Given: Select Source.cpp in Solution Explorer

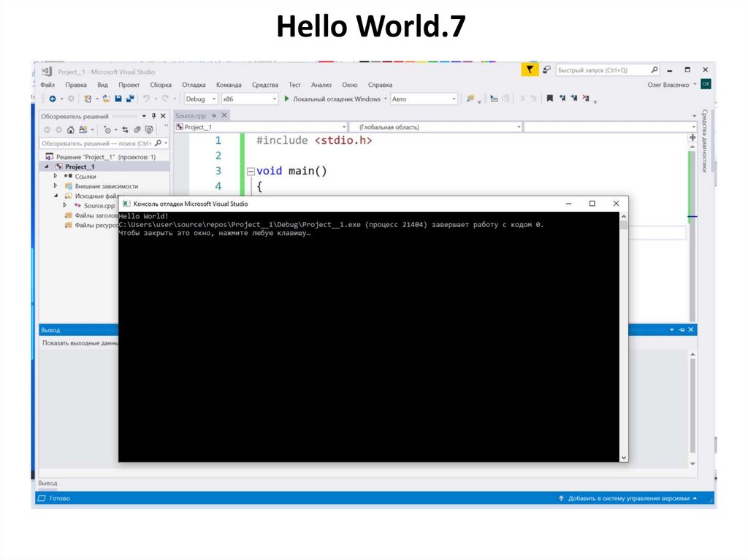Looking at the screenshot, I should click(x=99, y=206).
